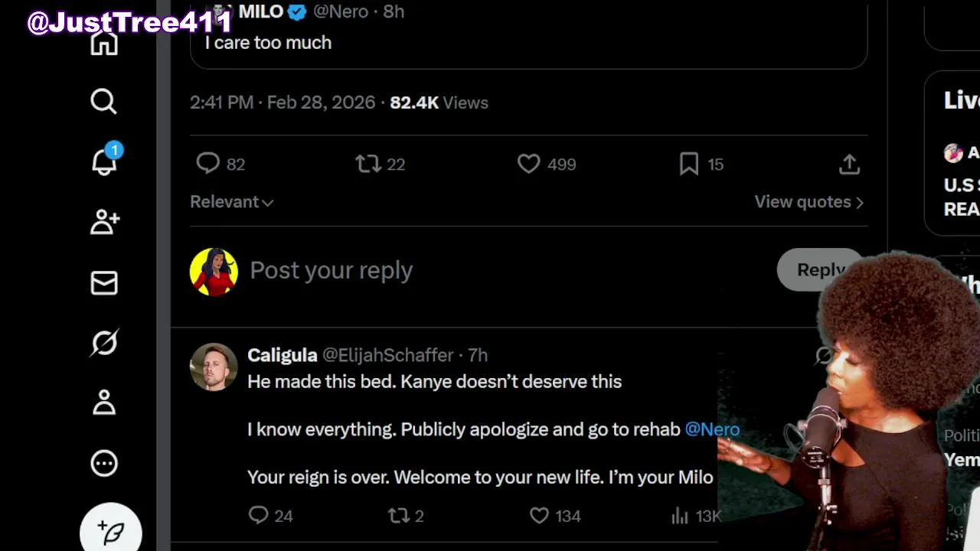Image resolution: width=980 pixels, height=551 pixels.
Task: Open Caligula's profile picture
Action: pyautogui.click(x=214, y=367)
